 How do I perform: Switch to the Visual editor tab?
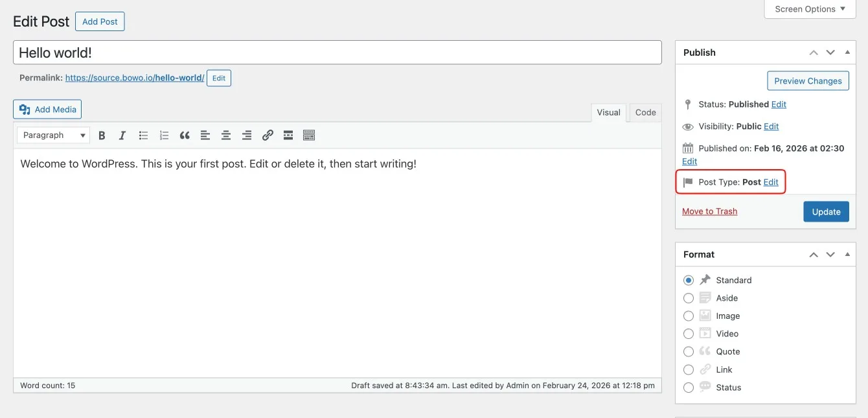(x=608, y=112)
